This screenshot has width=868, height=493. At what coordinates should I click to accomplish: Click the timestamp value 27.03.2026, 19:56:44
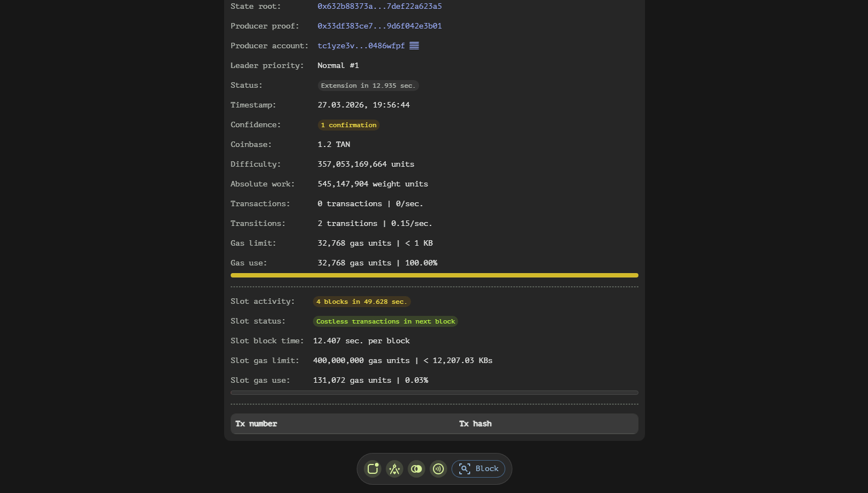[363, 105]
